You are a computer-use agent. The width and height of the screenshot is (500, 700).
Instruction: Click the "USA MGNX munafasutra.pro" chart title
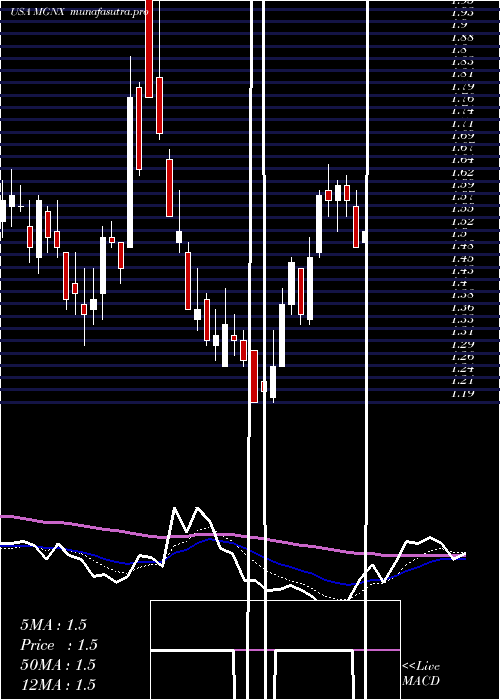click(79, 12)
